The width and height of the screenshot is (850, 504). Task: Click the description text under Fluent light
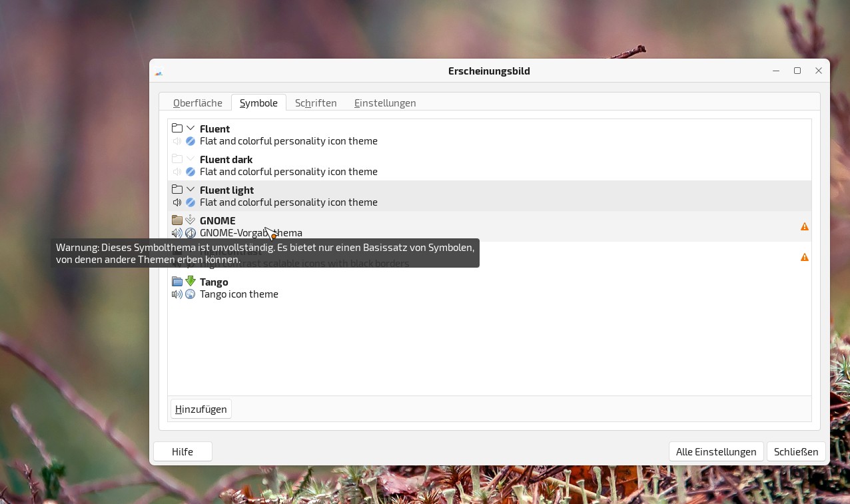[x=288, y=202]
